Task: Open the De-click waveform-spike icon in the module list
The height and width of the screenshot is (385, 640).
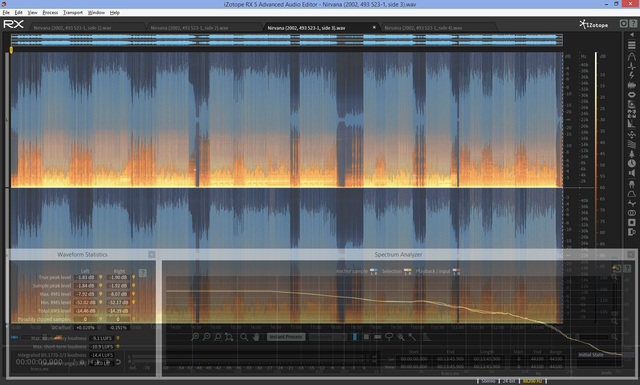Action: (631, 66)
